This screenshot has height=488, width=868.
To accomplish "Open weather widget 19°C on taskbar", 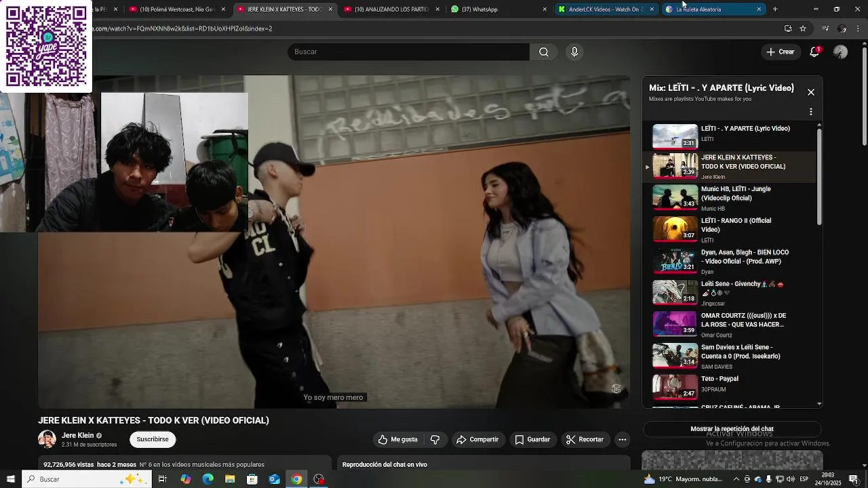I will tap(682, 479).
